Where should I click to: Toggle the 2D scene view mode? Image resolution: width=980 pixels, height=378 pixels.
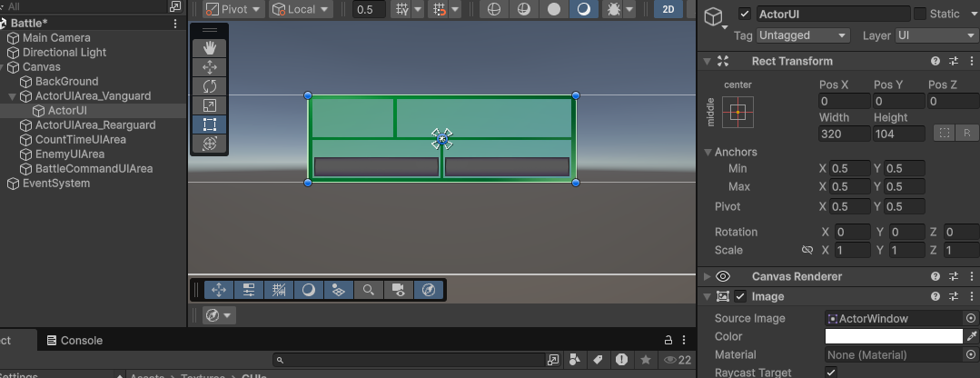pyautogui.click(x=668, y=10)
